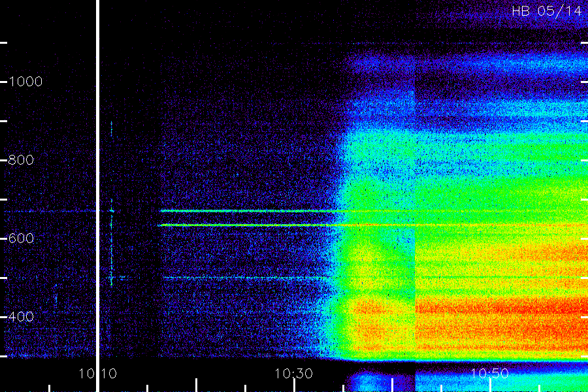This screenshot has height=392, width=588.
Task: Click the 1000 frequency axis label
Action: click(25, 82)
